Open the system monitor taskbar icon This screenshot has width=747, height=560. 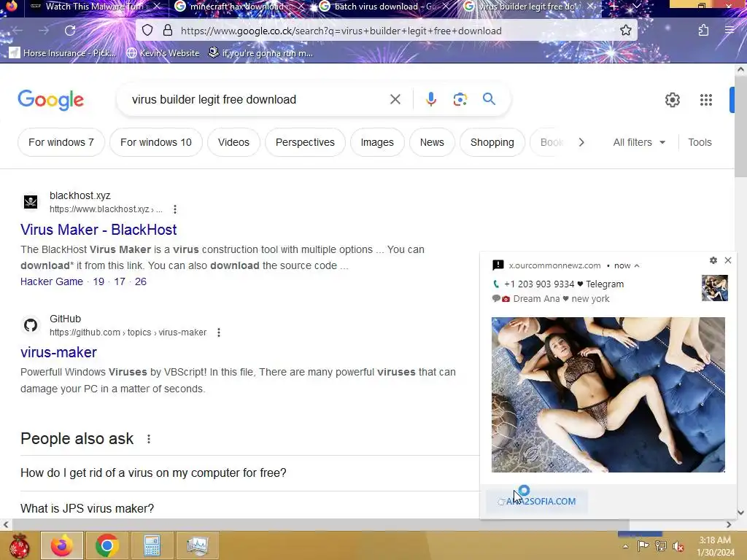(197, 545)
